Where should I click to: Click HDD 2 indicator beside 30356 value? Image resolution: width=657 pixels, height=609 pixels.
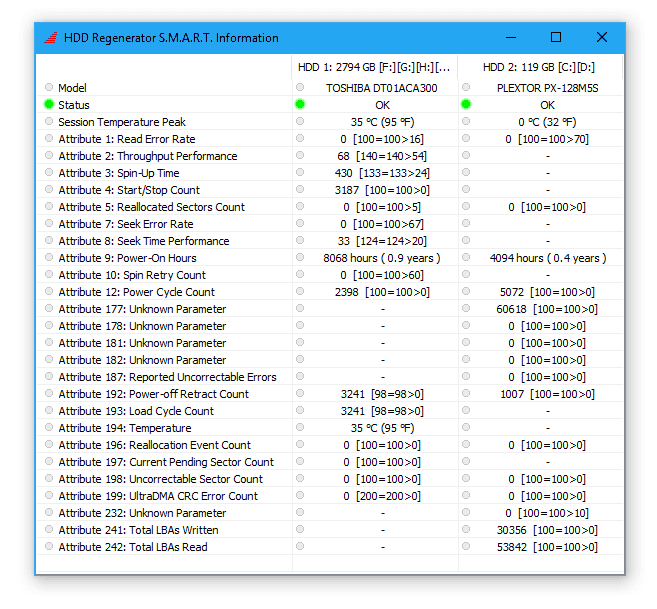(x=466, y=529)
